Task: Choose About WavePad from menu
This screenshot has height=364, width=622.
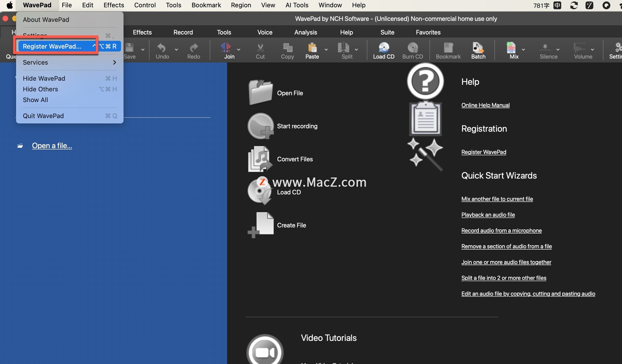Action: 70,19
